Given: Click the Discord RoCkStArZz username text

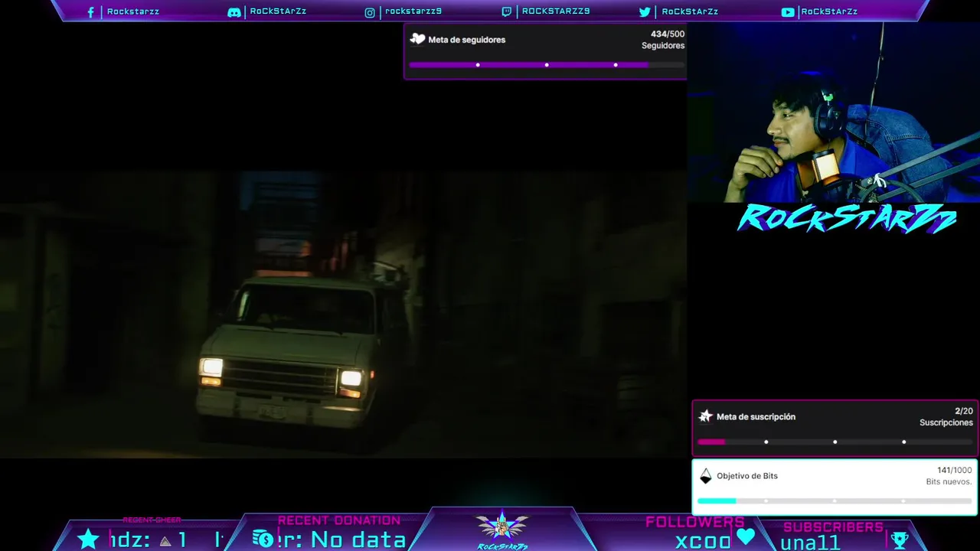Looking at the screenshot, I should (x=278, y=11).
